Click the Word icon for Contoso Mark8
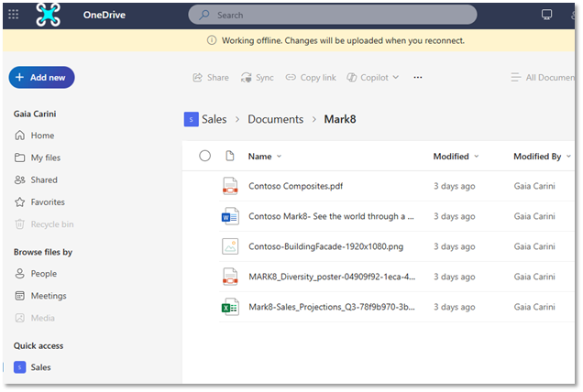The width and height of the screenshot is (583, 392). [x=230, y=216]
